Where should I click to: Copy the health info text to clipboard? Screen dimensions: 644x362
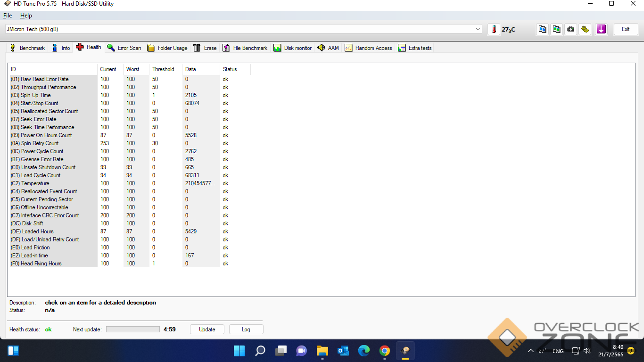[x=543, y=29]
